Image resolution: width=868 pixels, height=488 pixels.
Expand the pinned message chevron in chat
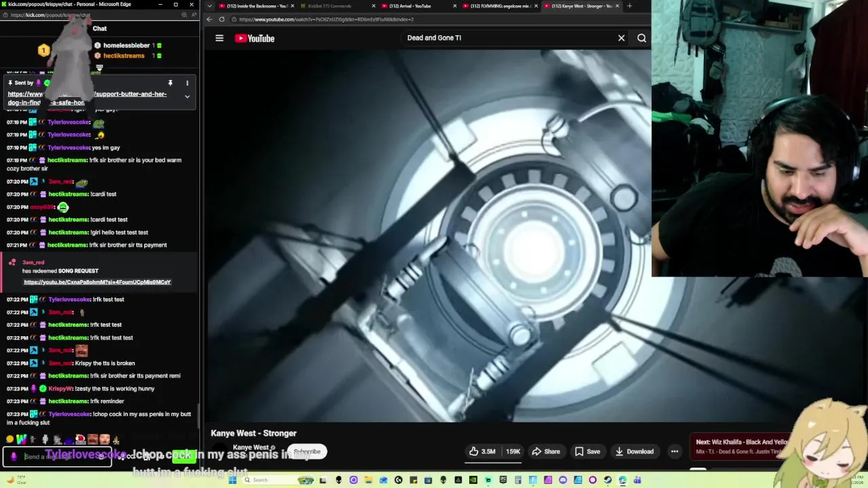pos(187,96)
